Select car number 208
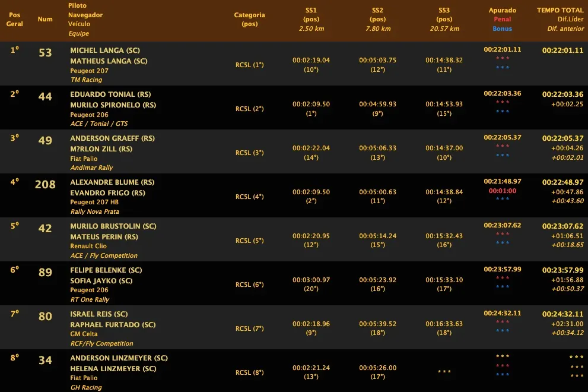This screenshot has width=588, height=392. (x=45, y=185)
